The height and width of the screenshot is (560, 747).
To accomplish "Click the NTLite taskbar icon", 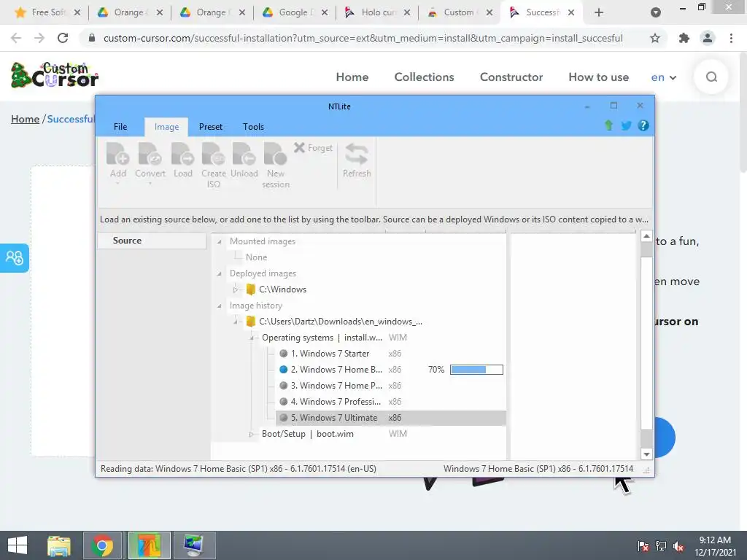I will [149, 545].
